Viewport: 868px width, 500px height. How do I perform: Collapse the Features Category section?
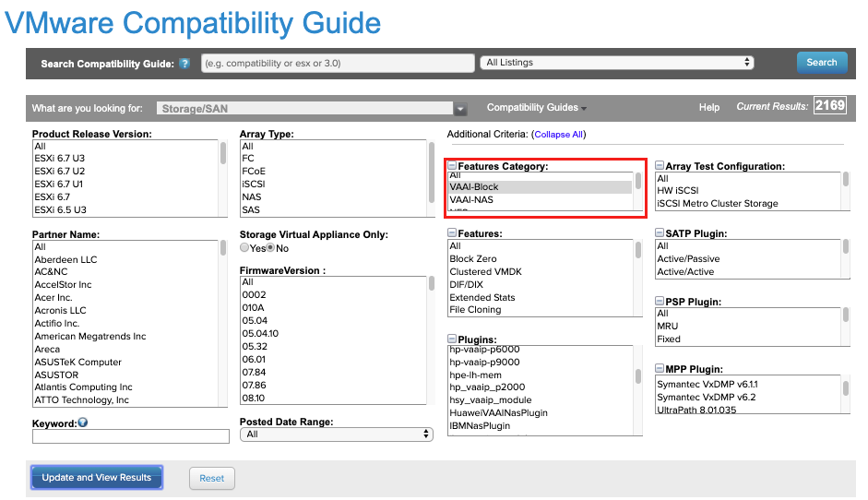pyautogui.click(x=452, y=165)
